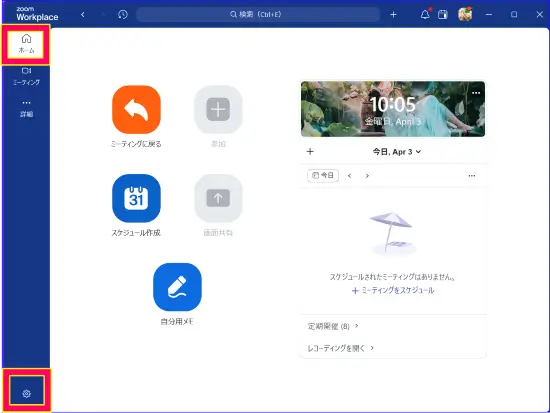Click the plus icon beside the search bar
The height and width of the screenshot is (413, 550).
[393, 14]
